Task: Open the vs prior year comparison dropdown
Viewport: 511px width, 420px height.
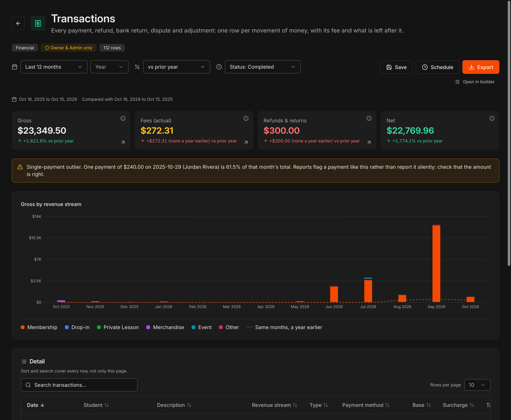Action: (176, 67)
